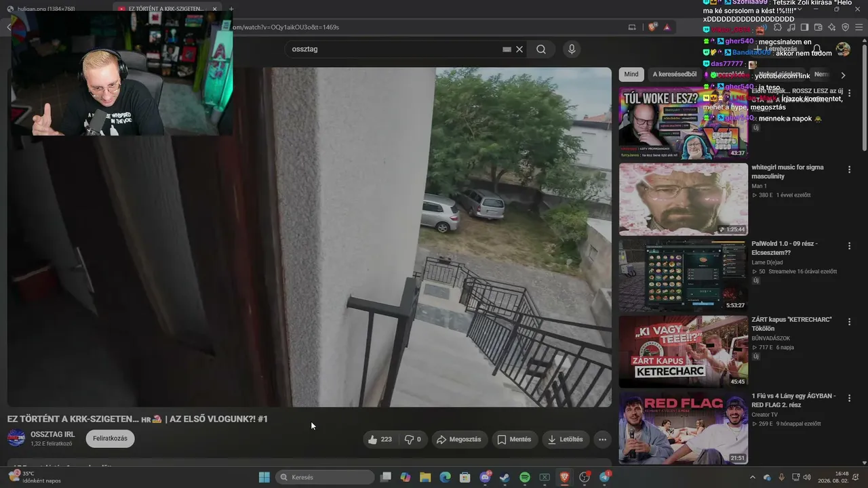Close the EZ TÖRTÉNT A KRK-SZIGETEN tab
Screen dimensions: 868x488
[x=215, y=9]
